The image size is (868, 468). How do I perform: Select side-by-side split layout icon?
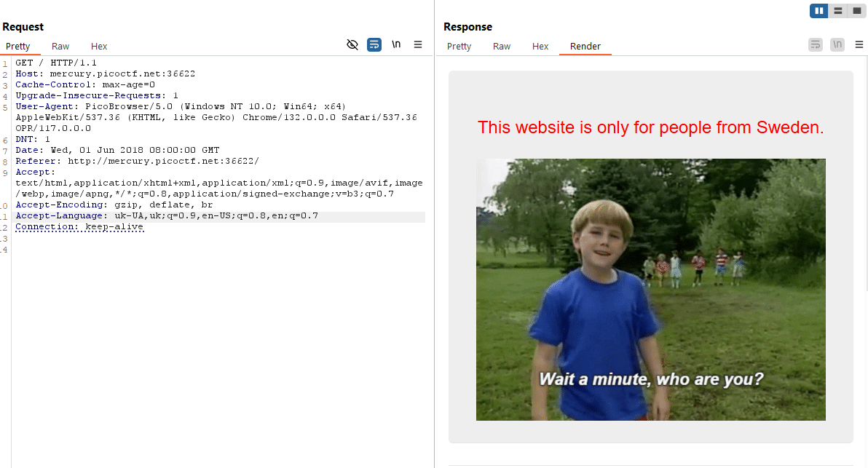tap(819, 11)
